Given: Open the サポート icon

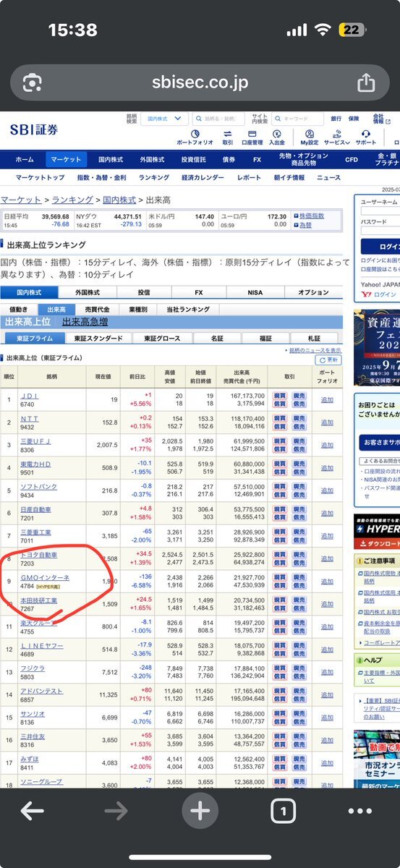Looking at the screenshot, I should (x=365, y=137).
